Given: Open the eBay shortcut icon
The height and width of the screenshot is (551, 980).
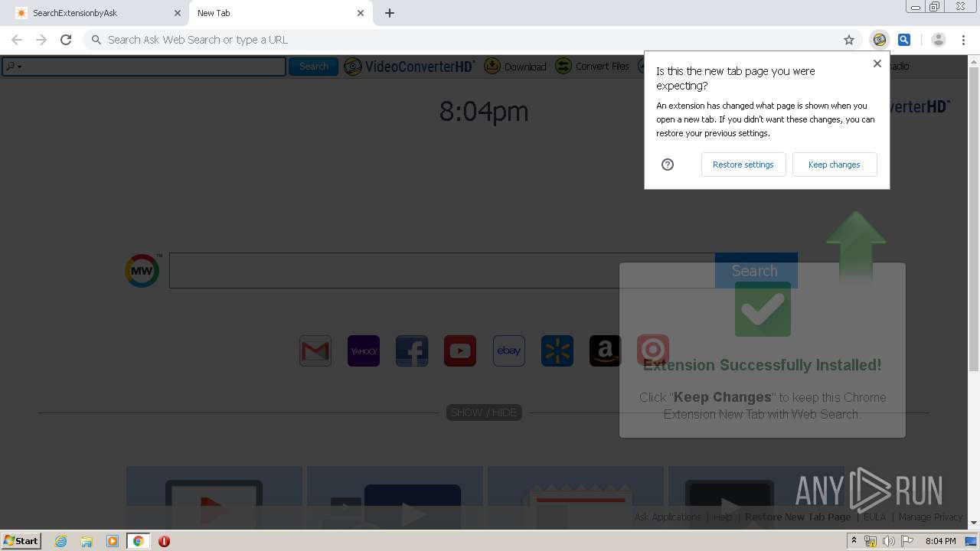Looking at the screenshot, I should pyautogui.click(x=508, y=351).
